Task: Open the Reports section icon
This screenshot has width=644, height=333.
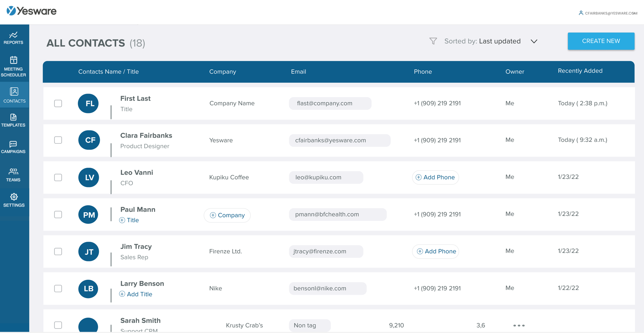Action: coord(13,35)
